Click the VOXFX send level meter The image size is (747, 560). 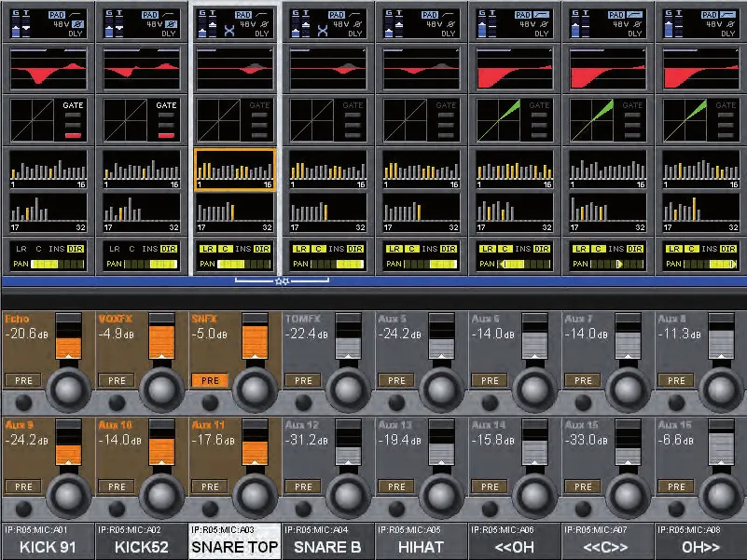coord(162,336)
